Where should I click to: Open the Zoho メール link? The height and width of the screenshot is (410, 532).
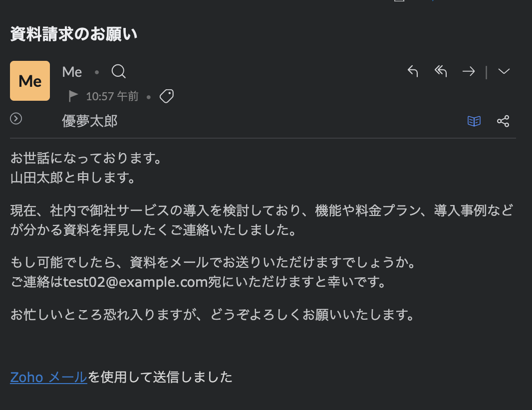coord(48,377)
